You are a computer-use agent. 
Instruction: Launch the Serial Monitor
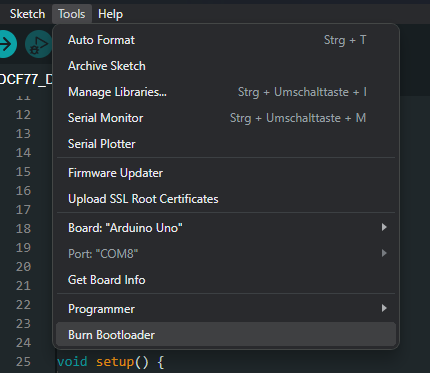click(x=226, y=118)
